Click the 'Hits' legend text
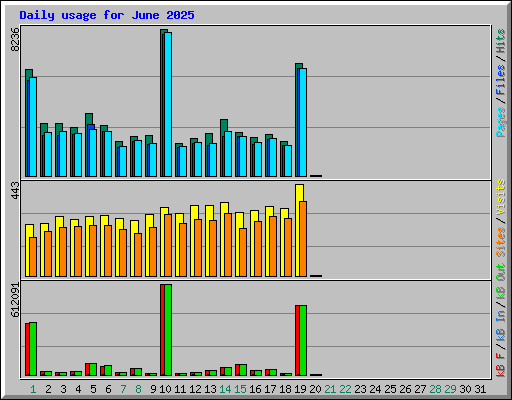The image size is (512, 400). (501, 41)
